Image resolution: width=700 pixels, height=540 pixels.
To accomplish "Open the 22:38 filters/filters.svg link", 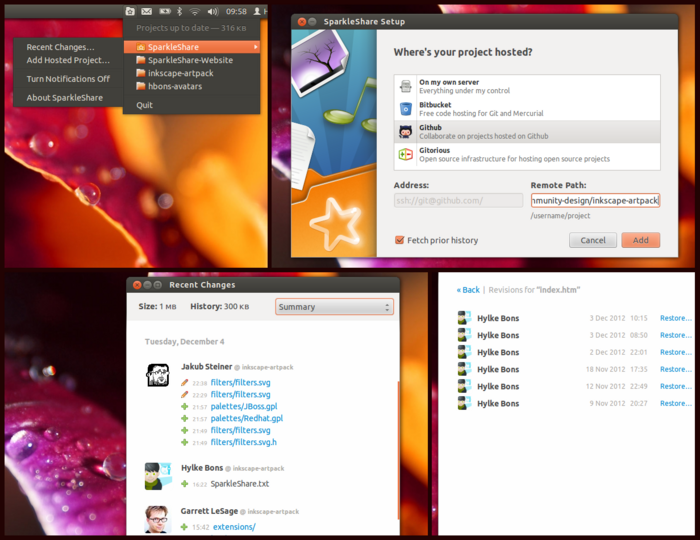I will point(240,382).
